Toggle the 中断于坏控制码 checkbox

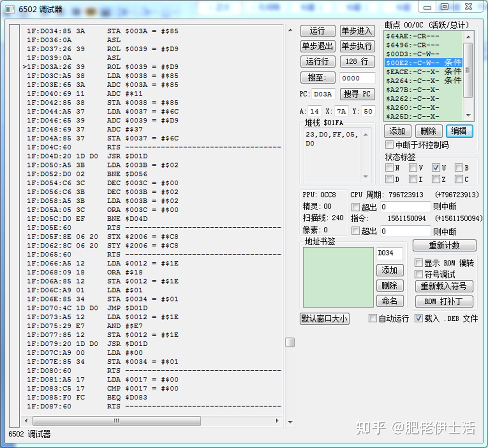(x=389, y=145)
